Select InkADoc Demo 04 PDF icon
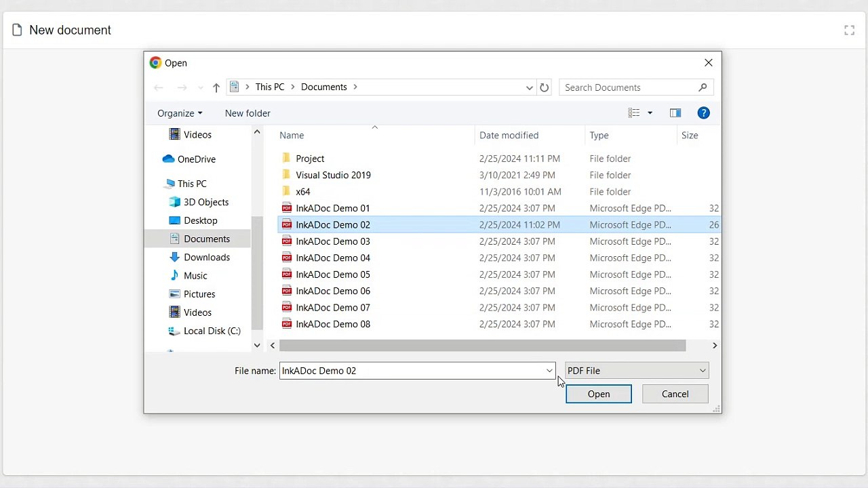This screenshot has width=868, height=488. 287,258
